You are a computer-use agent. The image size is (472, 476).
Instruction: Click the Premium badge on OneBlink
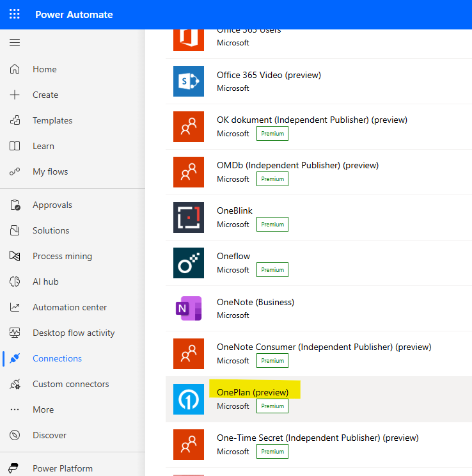click(272, 225)
